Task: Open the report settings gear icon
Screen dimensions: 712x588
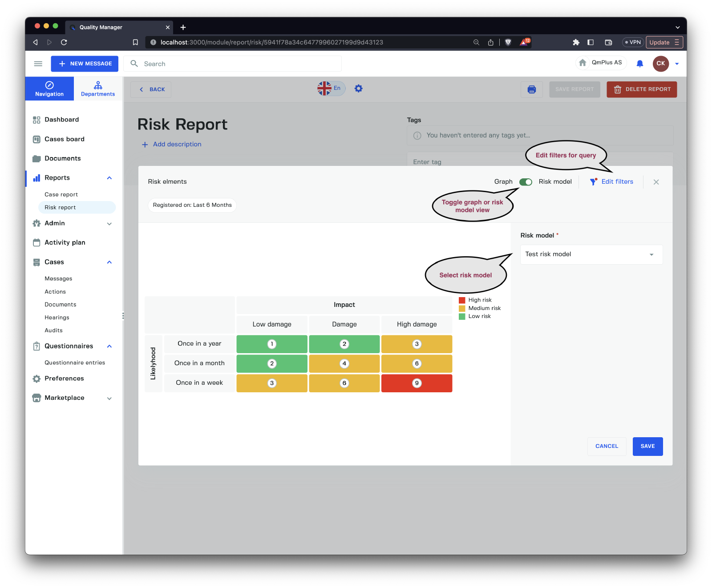Action: click(358, 89)
